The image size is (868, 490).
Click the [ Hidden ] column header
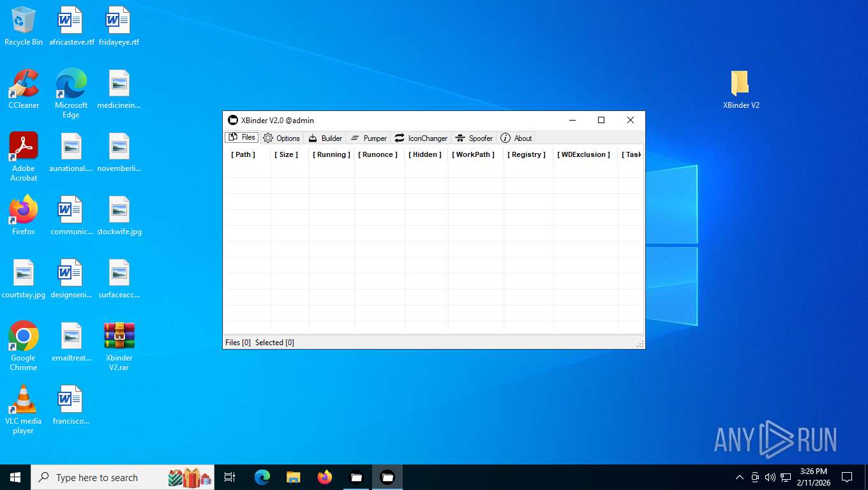[425, 154]
